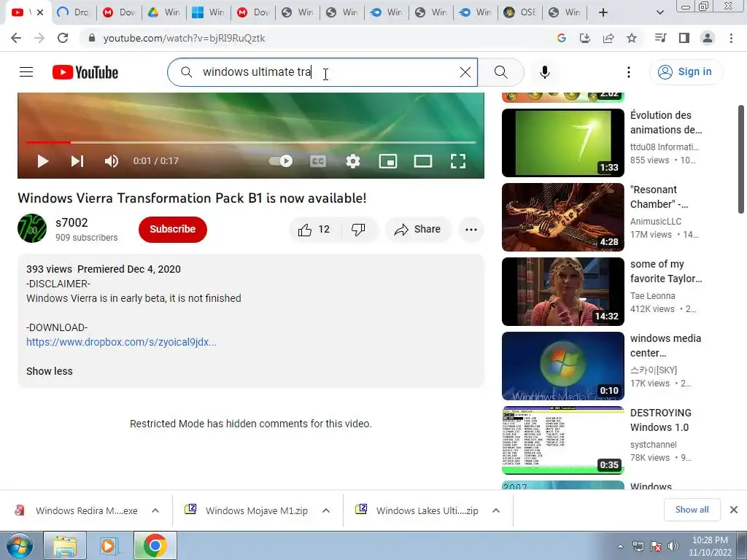Mute the video volume speaker
Screen dimensions: 747x560
[x=112, y=161]
